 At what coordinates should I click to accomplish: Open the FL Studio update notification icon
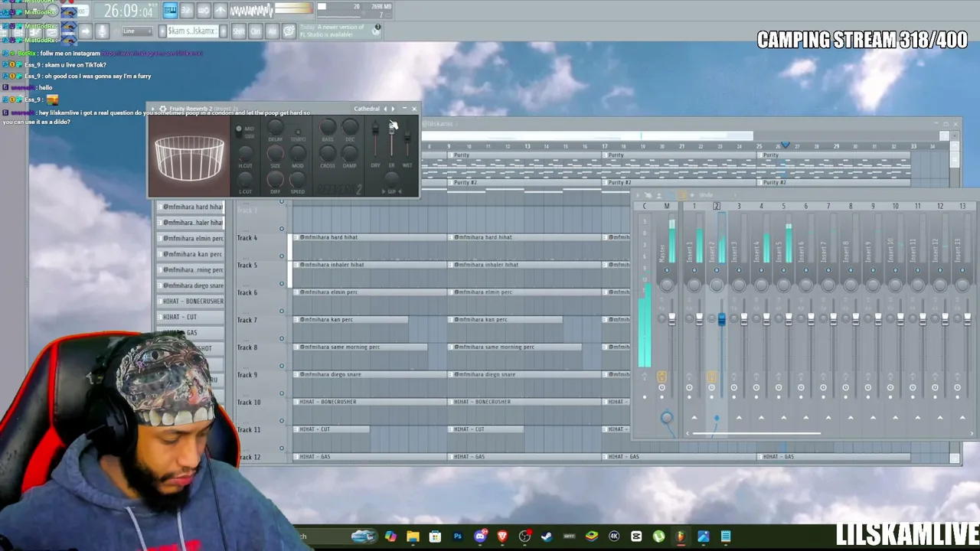(x=377, y=30)
